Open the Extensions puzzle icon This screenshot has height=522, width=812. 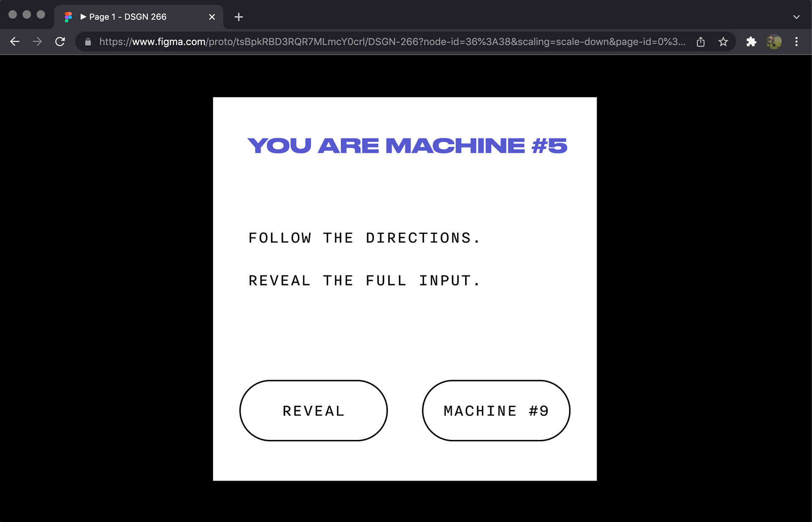click(x=751, y=41)
